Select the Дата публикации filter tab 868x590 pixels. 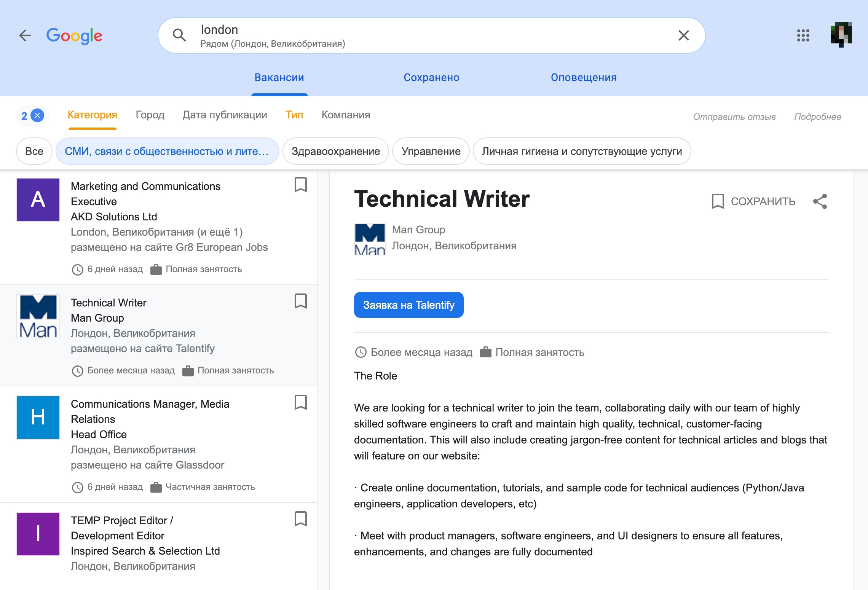click(x=225, y=115)
